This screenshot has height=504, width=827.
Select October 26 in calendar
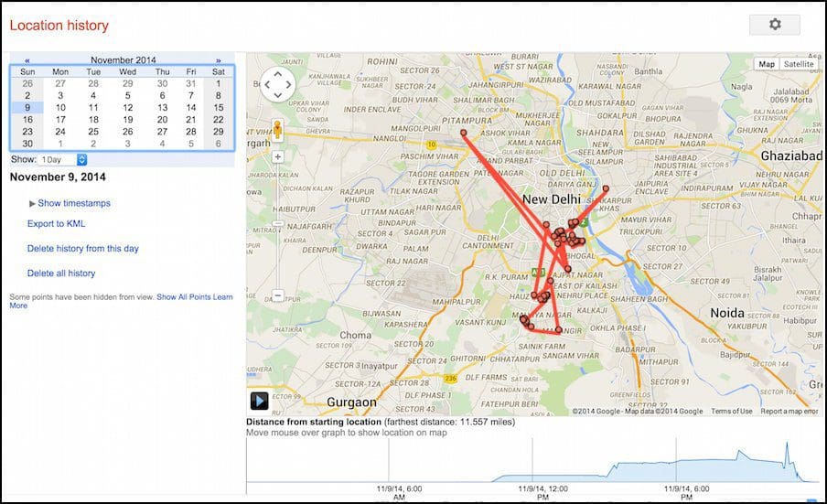pyautogui.click(x=27, y=83)
